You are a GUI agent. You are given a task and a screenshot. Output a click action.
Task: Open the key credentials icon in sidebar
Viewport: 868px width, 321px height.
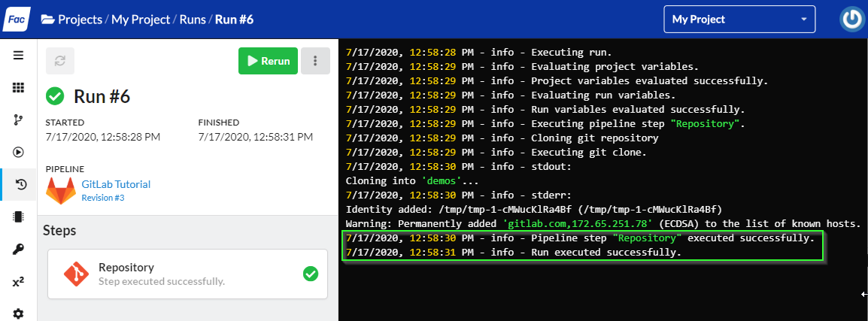(x=18, y=249)
